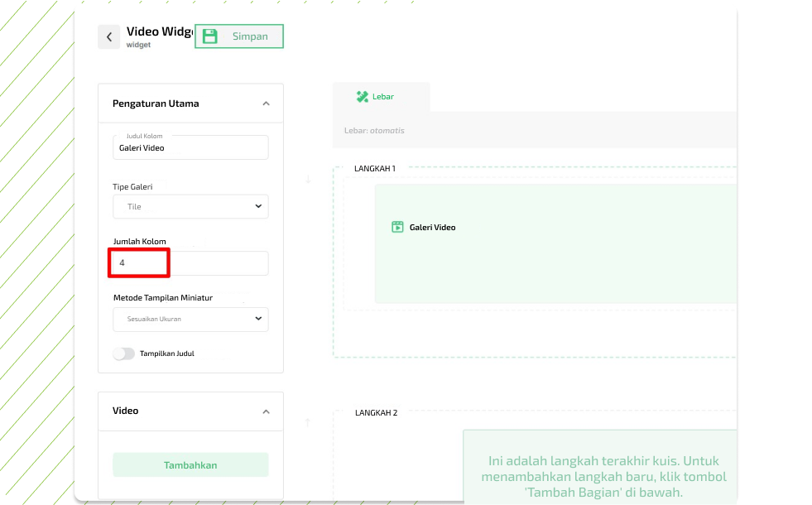Screen dimensions: 812x505
Task: Collapse the Pengaturan Utama section
Action: click(x=266, y=103)
